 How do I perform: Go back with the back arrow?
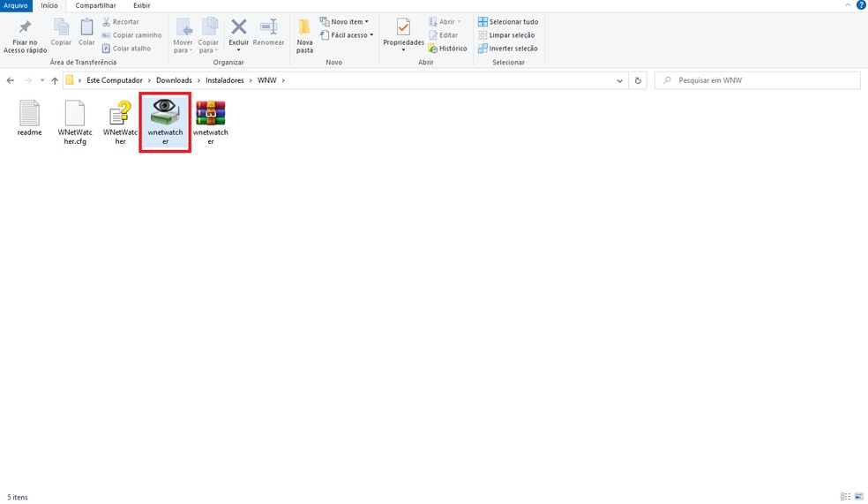11,80
